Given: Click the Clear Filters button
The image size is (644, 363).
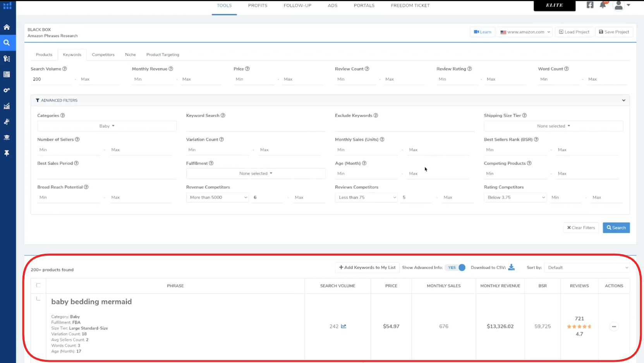Looking at the screenshot, I should tap(581, 228).
